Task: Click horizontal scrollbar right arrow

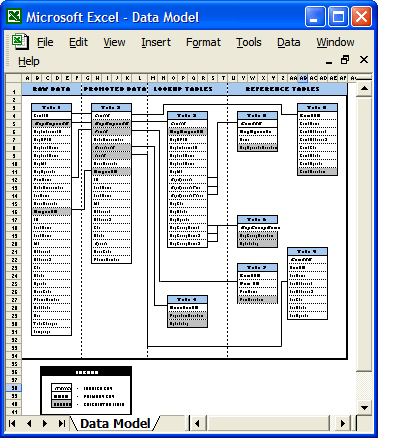Action: [x=342, y=423]
